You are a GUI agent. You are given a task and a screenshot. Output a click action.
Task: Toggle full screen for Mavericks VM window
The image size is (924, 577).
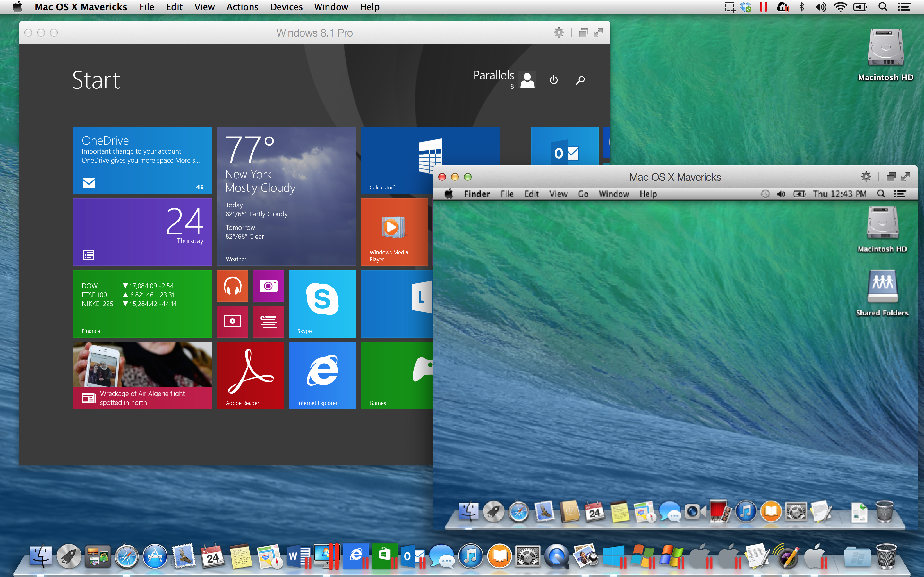(905, 177)
